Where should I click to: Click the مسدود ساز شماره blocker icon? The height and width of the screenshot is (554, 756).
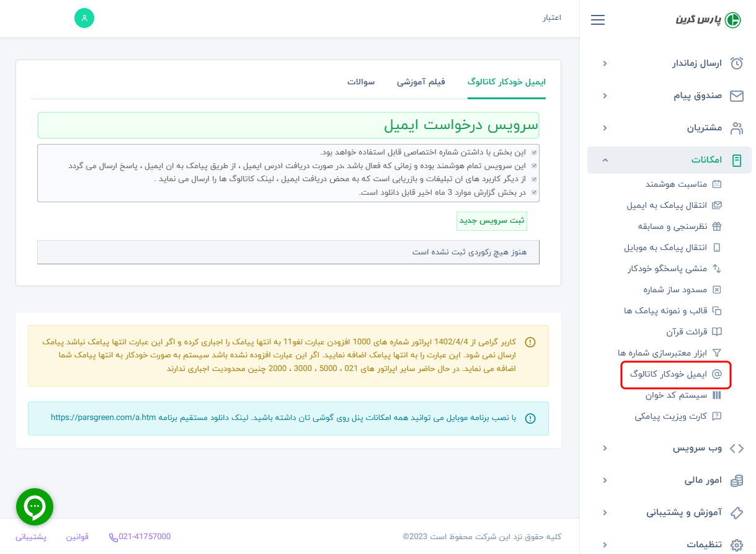coord(718,290)
